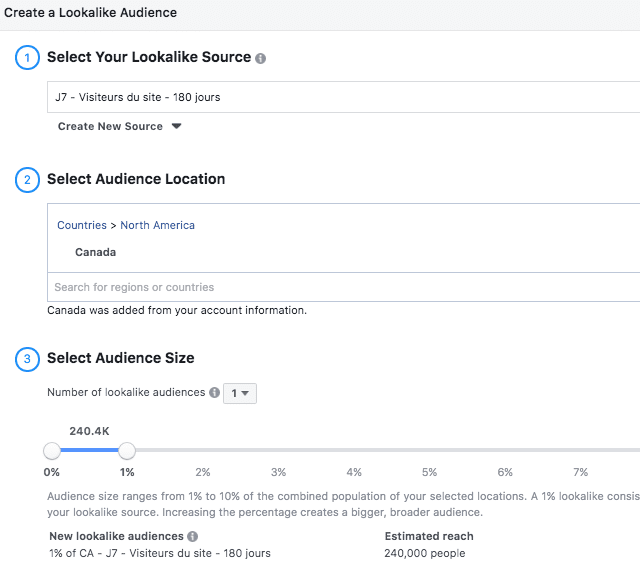Click the slider handle at 1%
This screenshot has width=640, height=567.
tap(127, 450)
